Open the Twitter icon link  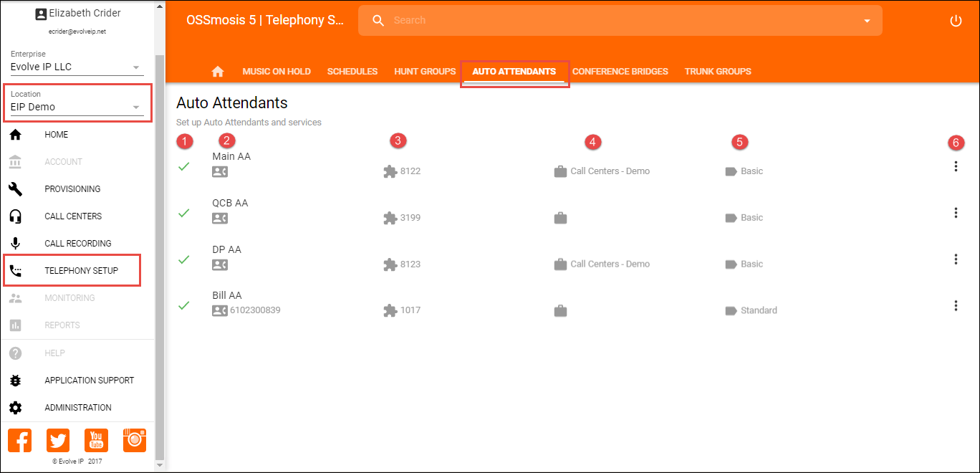coord(58,440)
